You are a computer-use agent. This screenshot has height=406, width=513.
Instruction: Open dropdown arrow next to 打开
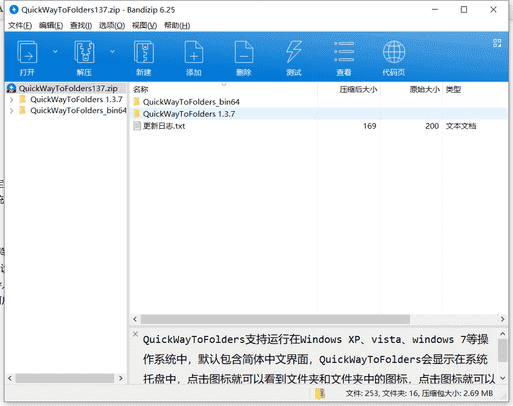pyautogui.click(x=55, y=52)
